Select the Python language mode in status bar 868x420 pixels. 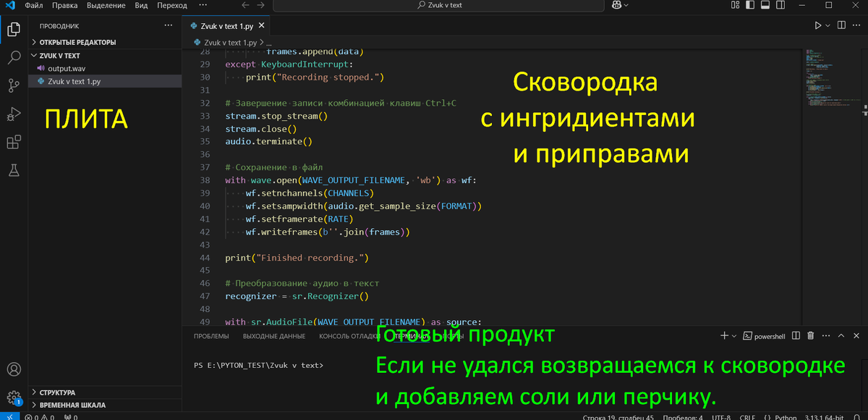[x=780, y=416]
